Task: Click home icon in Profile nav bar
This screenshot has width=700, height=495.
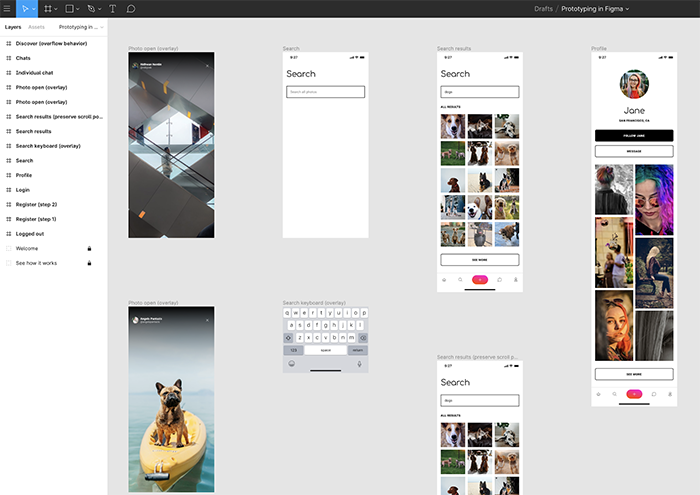Action: tap(599, 394)
